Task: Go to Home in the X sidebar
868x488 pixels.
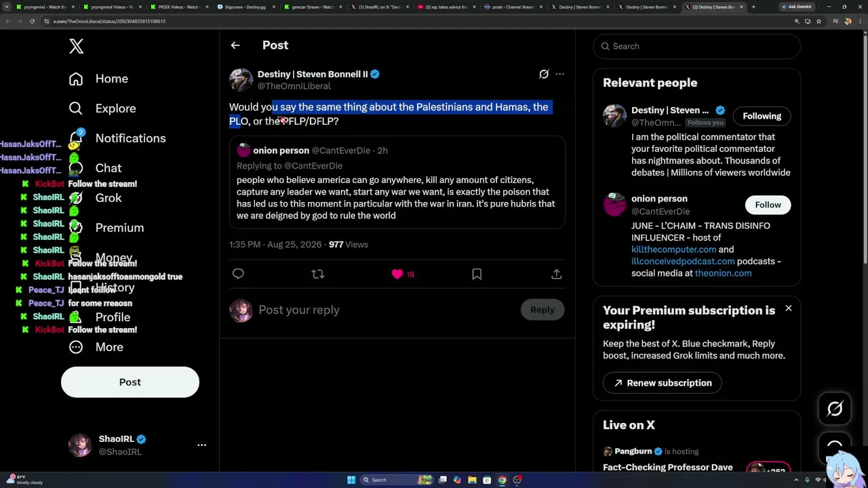Action: point(98,79)
